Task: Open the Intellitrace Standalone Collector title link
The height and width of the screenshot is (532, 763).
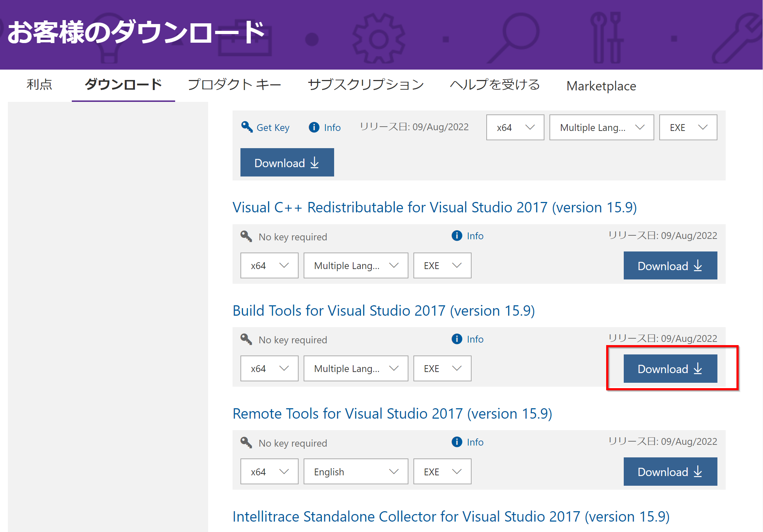Action: click(451, 517)
